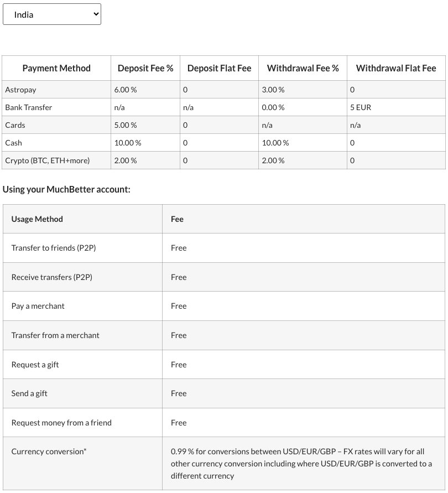The image size is (448, 493).
Task: Select the Send a gift row
Action: [224, 393]
